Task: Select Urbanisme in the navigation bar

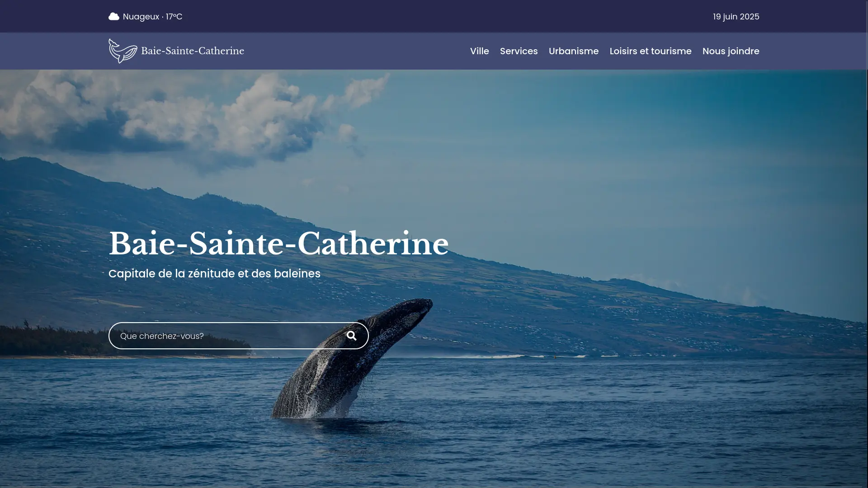Action: tap(573, 51)
